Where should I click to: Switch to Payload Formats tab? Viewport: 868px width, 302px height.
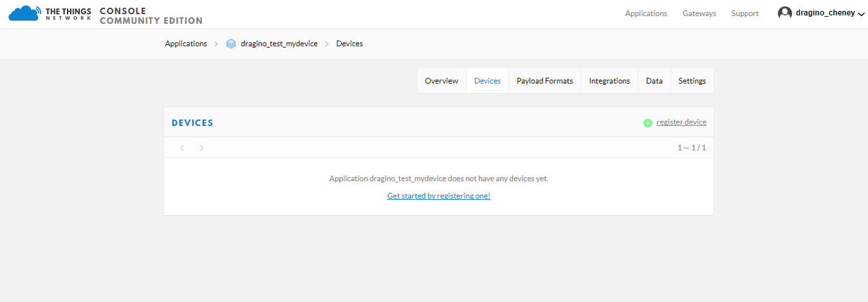[544, 81]
